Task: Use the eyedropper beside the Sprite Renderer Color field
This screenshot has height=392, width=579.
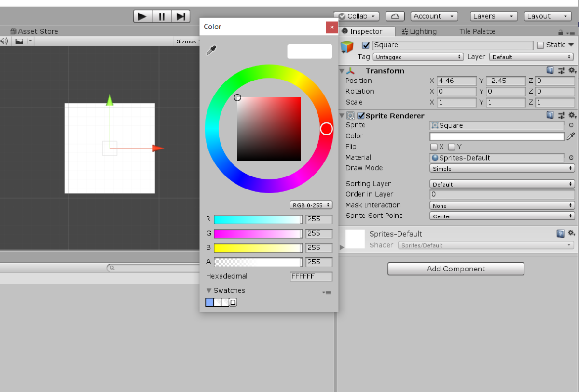Action: point(571,136)
